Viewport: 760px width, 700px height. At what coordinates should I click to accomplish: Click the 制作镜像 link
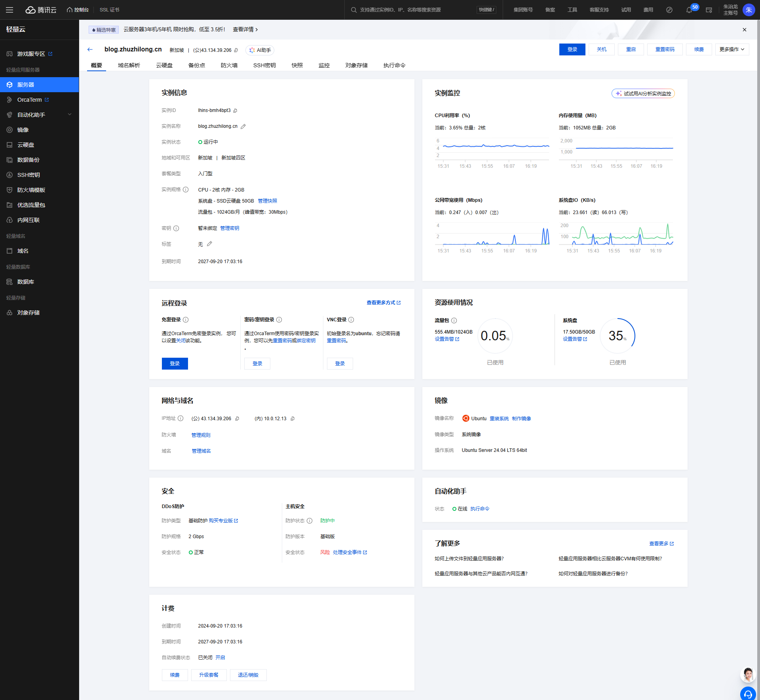(x=521, y=419)
